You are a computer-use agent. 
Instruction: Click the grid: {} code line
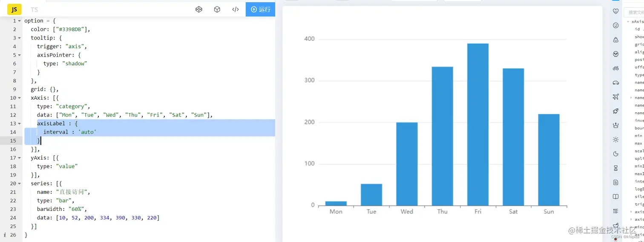point(45,89)
